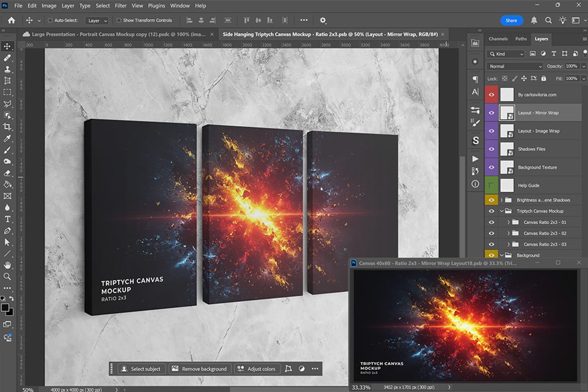Image resolution: width=588 pixels, height=392 pixels.
Task: Expand Canvas Ratio 2x3 - 03 group
Action: (509, 244)
